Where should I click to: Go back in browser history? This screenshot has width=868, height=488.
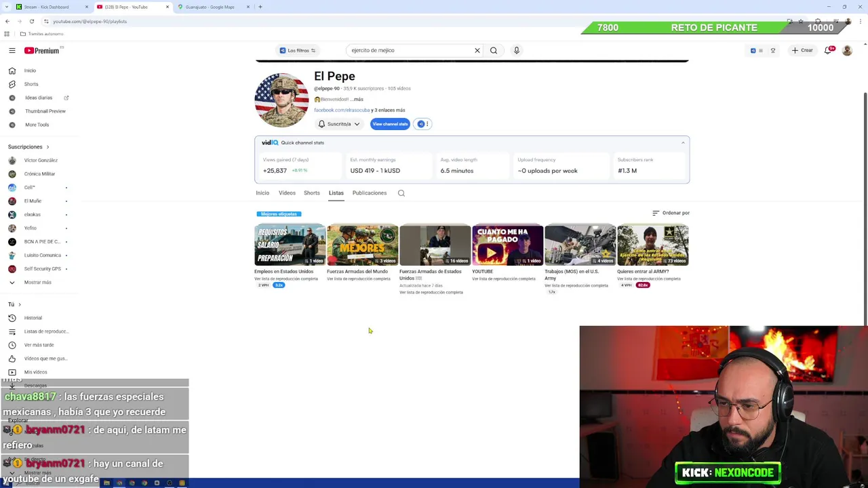[x=7, y=21]
